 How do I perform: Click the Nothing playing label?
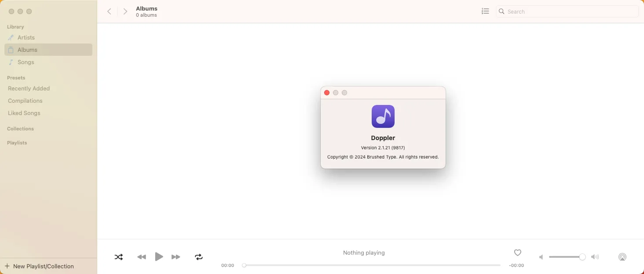(x=364, y=252)
